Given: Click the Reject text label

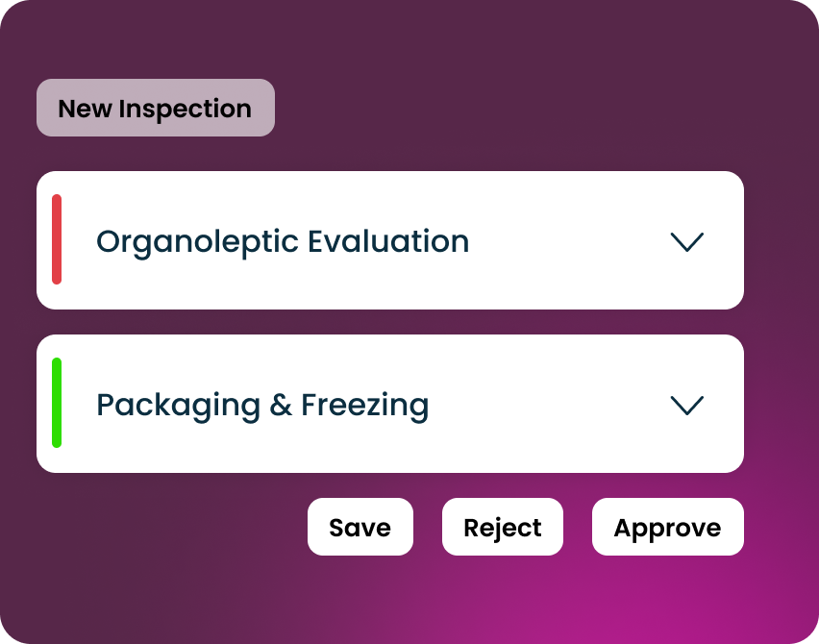Looking at the screenshot, I should click(502, 528).
